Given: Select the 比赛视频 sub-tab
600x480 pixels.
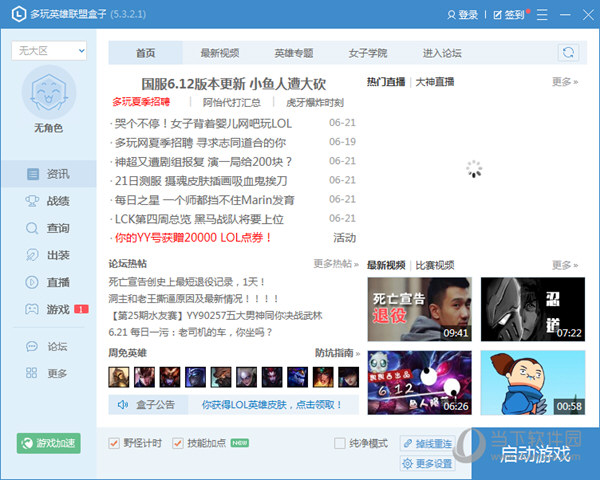Looking at the screenshot, I should (x=435, y=265).
